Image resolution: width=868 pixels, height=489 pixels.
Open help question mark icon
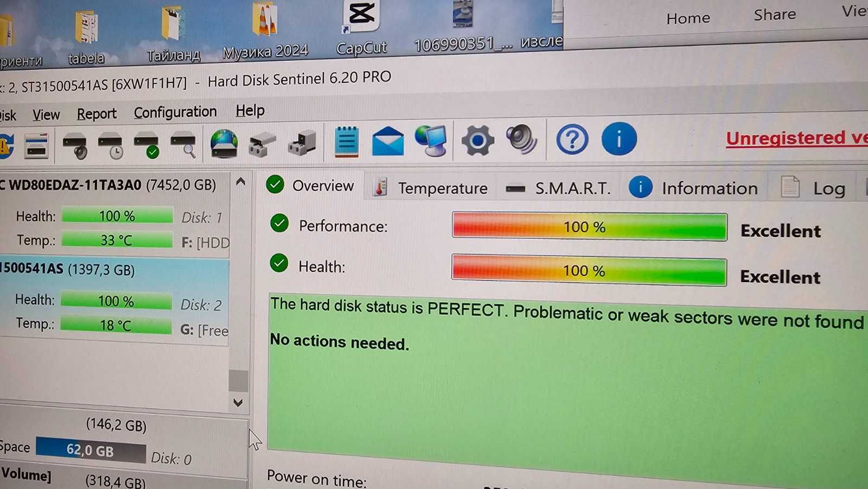[572, 139]
